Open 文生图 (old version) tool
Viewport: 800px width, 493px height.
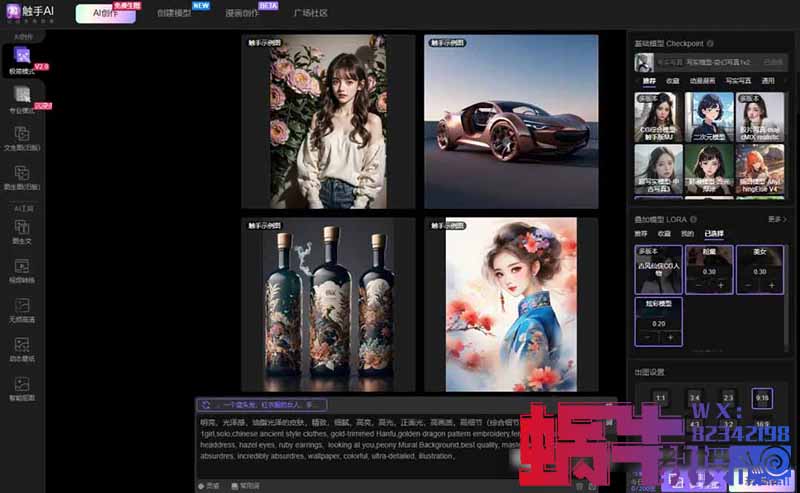click(x=22, y=139)
